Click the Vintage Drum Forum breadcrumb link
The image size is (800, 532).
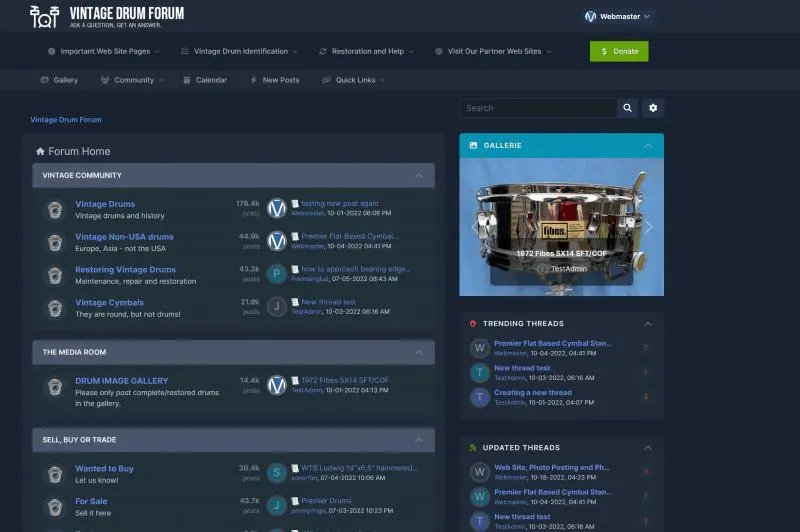tap(66, 120)
